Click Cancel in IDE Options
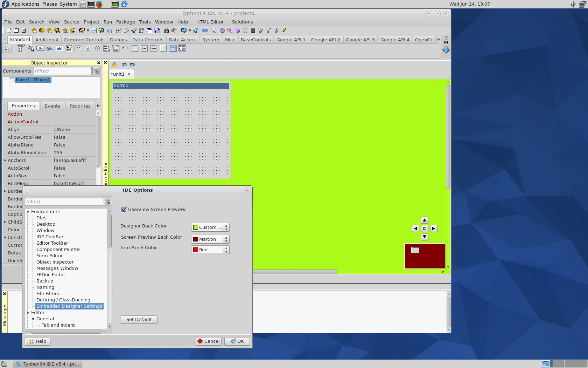The image size is (588, 368). (x=209, y=341)
